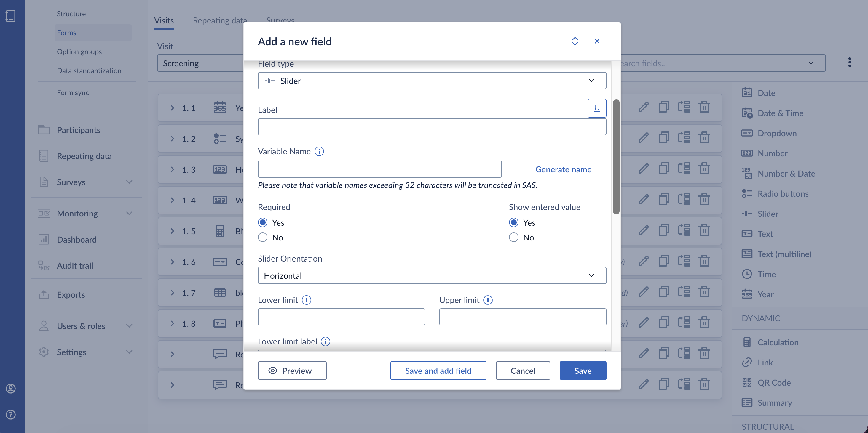Select No for Required

[262, 237]
